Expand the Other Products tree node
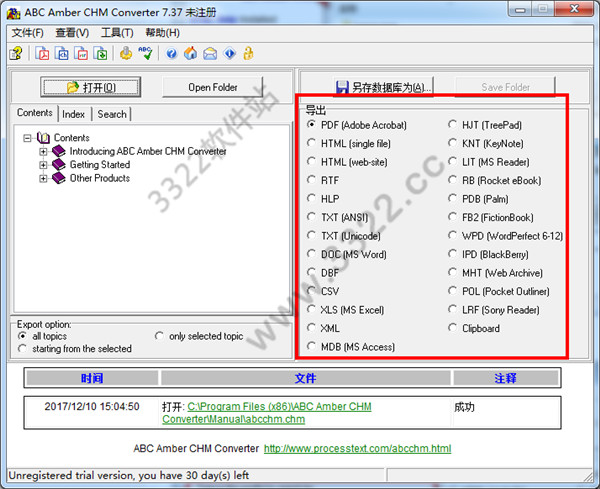 pos(43,178)
